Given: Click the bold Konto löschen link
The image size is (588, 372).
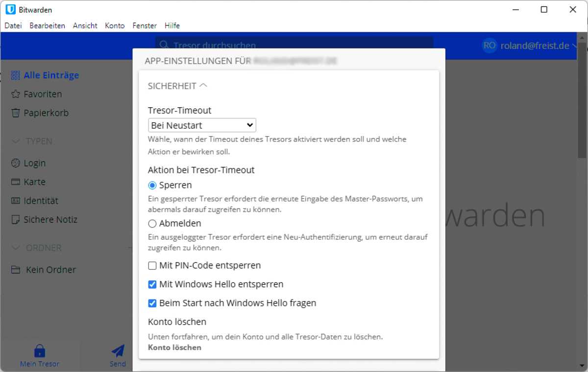Looking at the screenshot, I should tap(174, 348).
